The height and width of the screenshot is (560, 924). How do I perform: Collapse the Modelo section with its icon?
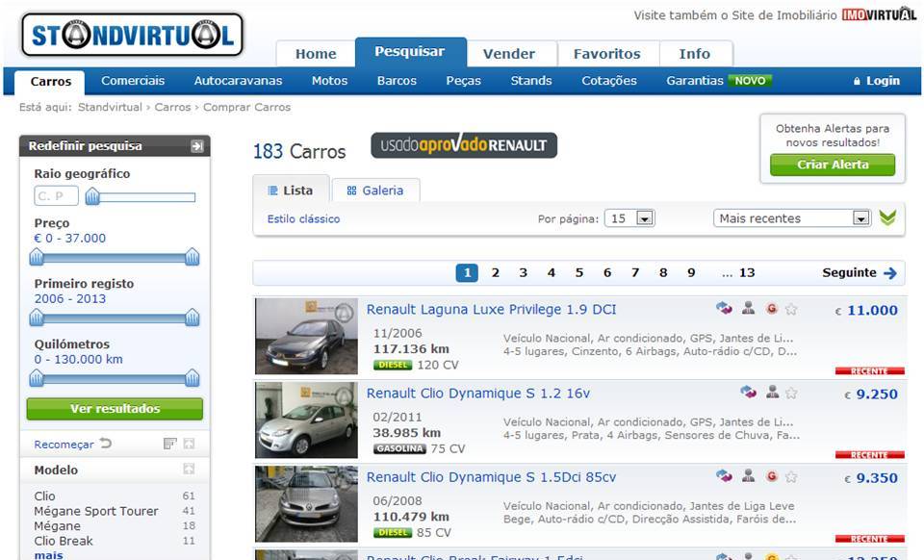(x=189, y=469)
